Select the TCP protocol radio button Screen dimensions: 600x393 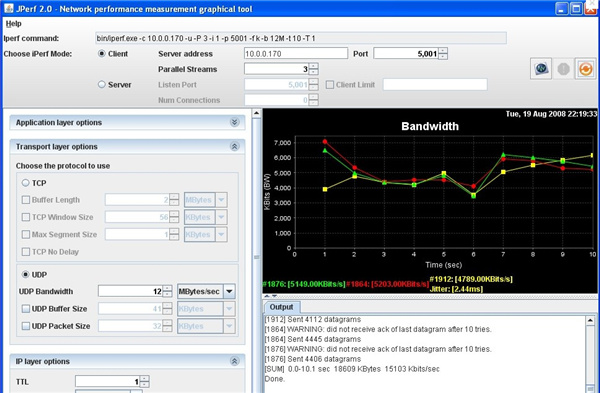coord(26,183)
